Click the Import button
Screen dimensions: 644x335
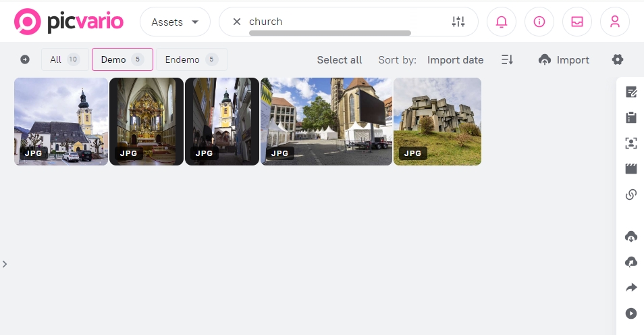(x=564, y=60)
